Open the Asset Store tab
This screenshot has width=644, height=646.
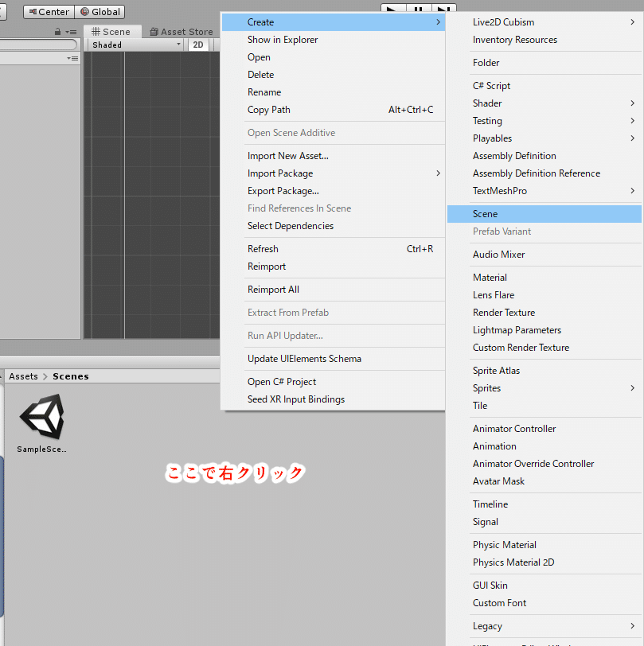click(181, 32)
